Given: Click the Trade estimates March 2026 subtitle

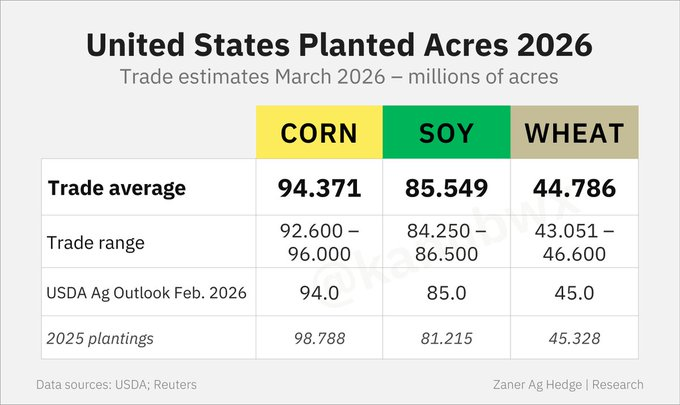Looking at the screenshot, I should [x=339, y=78].
